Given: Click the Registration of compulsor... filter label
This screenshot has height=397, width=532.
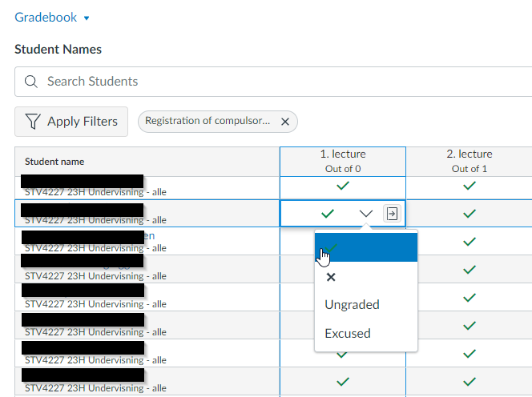Looking at the screenshot, I should 208,121.
